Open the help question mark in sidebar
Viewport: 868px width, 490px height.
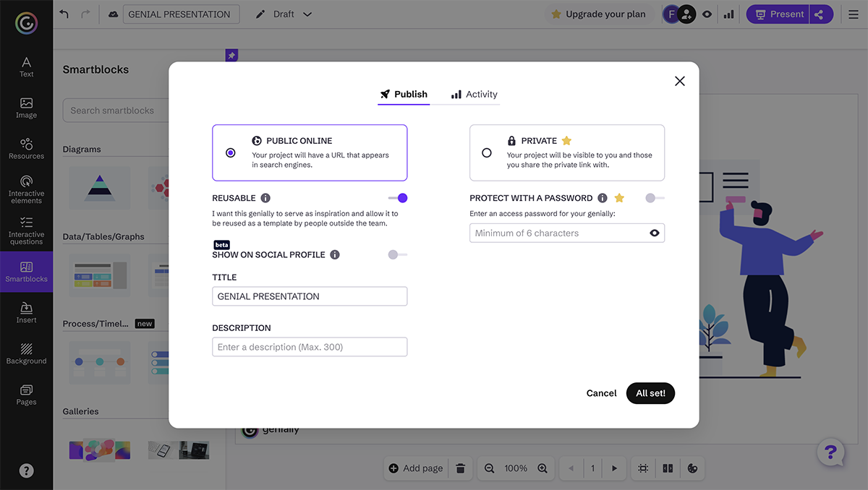tap(26, 470)
